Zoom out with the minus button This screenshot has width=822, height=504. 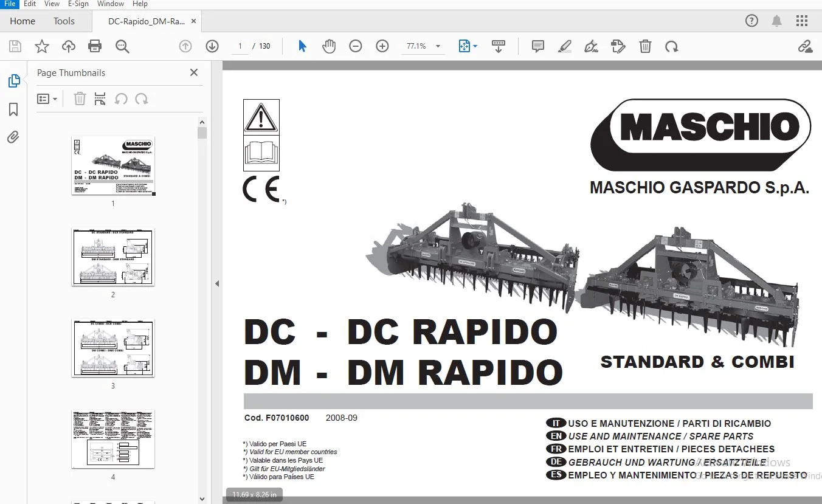pyautogui.click(x=356, y=46)
